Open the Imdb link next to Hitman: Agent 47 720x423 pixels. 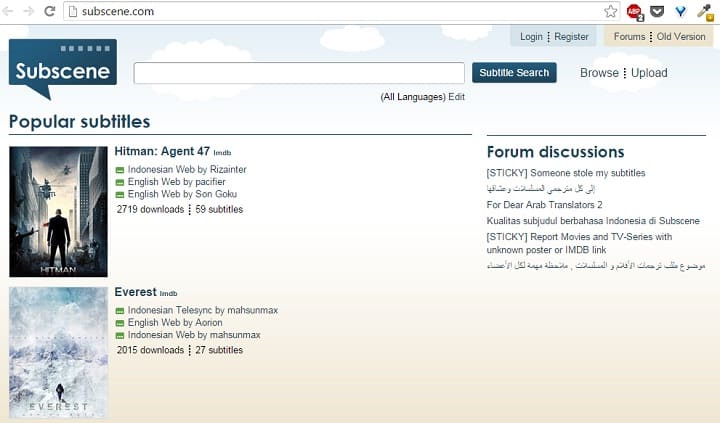tap(222, 153)
